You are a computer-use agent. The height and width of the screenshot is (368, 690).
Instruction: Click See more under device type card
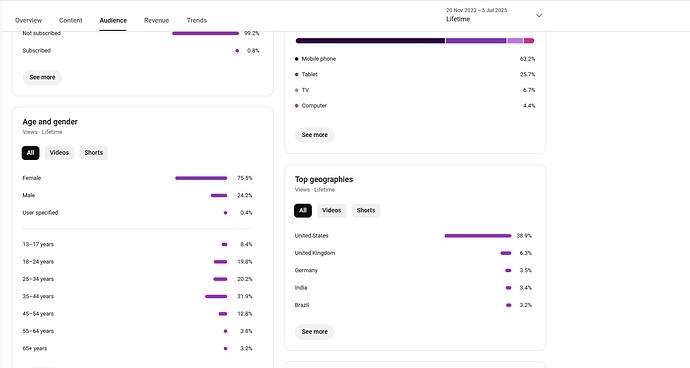(315, 135)
